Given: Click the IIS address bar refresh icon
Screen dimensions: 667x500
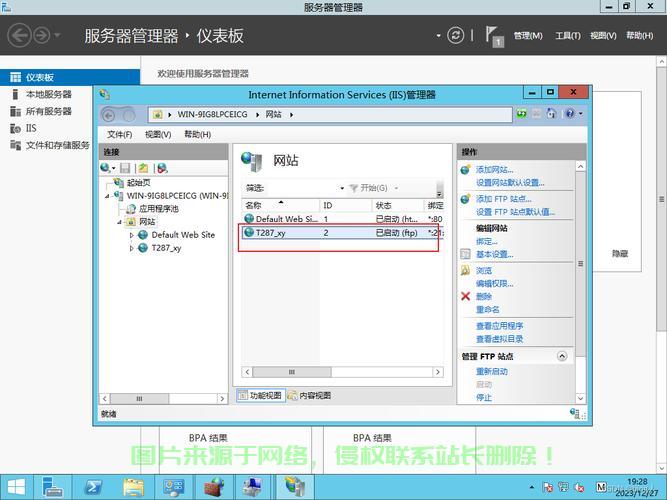Looking at the screenshot, I should tap(522, 114).
